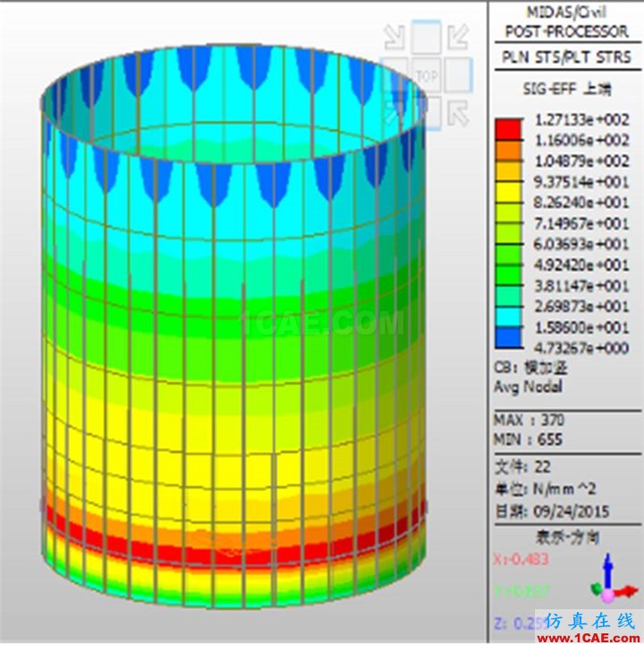Click the square face above TOP in navigator

pyautogui.click(x=427, y=37)
